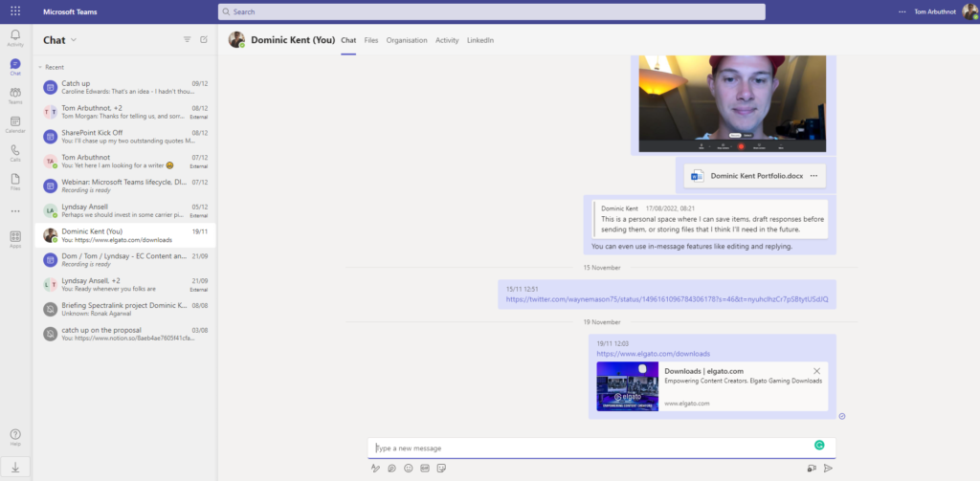Screen dimensions: 980x481
Task: Open the Activity feed in the sidebar
Action: point(15,37)
